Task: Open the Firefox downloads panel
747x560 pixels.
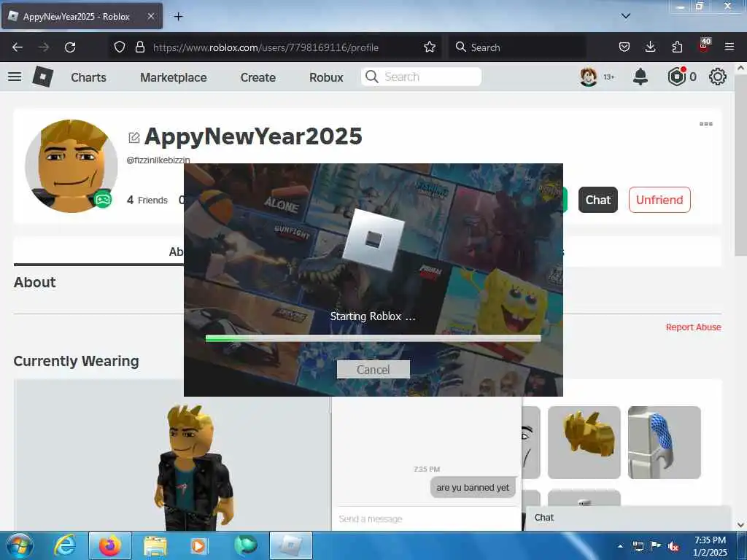Action: tap(650, 47)
